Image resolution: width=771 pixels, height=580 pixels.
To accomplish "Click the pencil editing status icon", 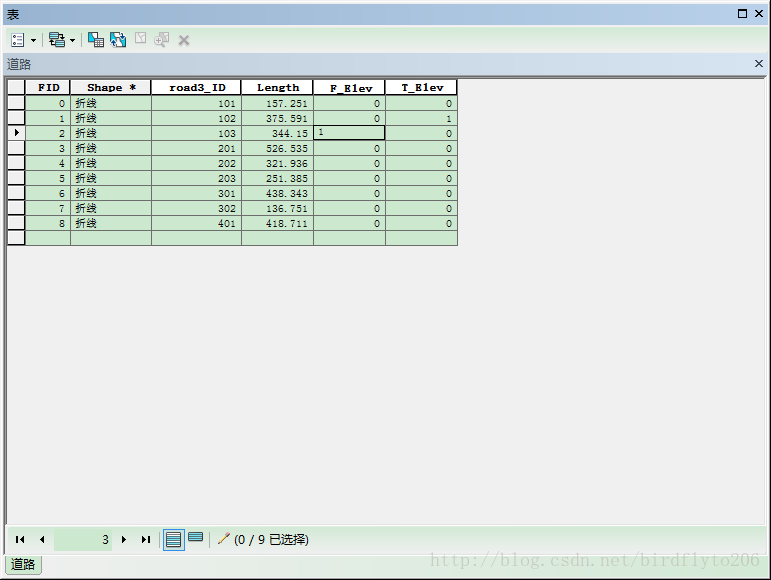I will [224, 538].
